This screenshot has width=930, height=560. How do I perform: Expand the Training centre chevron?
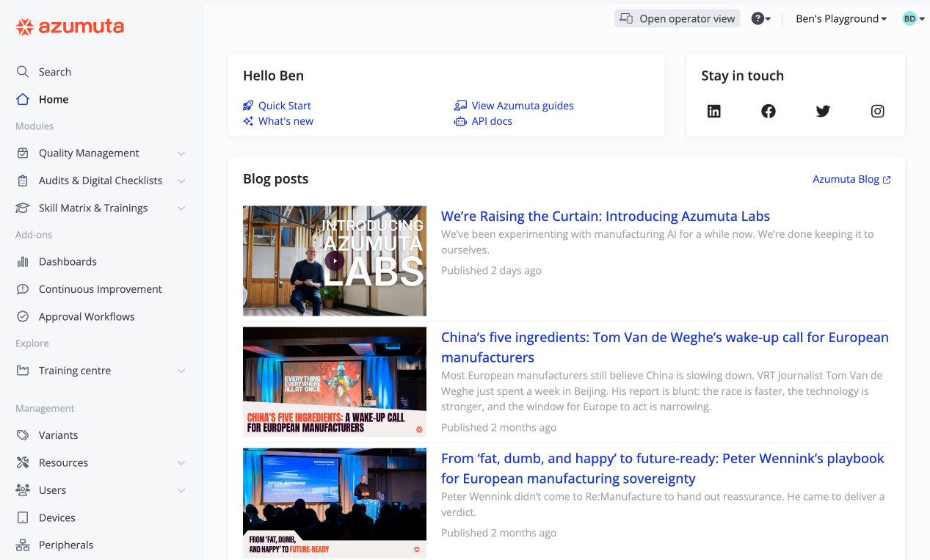tap(181, 371)
